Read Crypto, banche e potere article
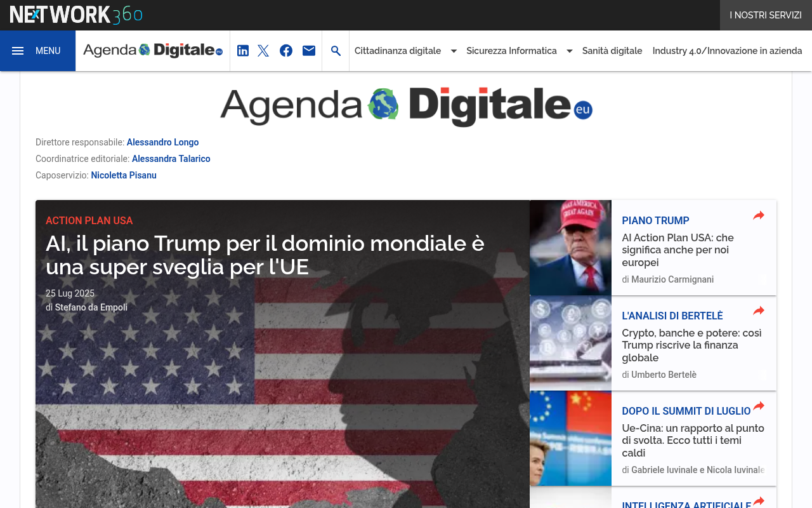The height and width of the screenshot is (508, 812). click(691, 345)
